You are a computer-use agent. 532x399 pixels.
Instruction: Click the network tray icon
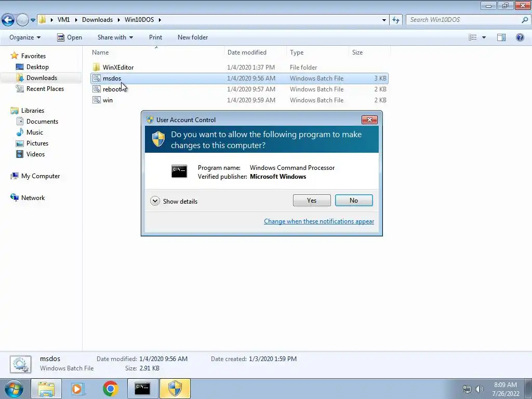tap(467, 389)
